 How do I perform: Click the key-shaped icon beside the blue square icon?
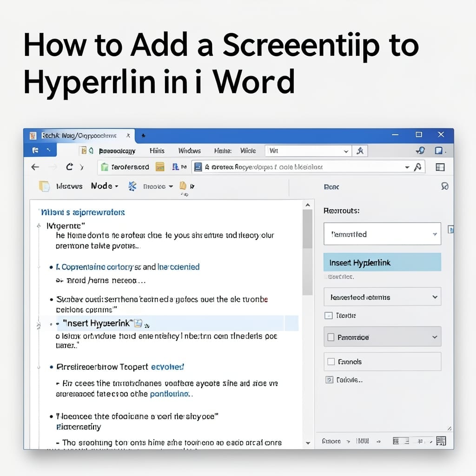click(421, 150)
